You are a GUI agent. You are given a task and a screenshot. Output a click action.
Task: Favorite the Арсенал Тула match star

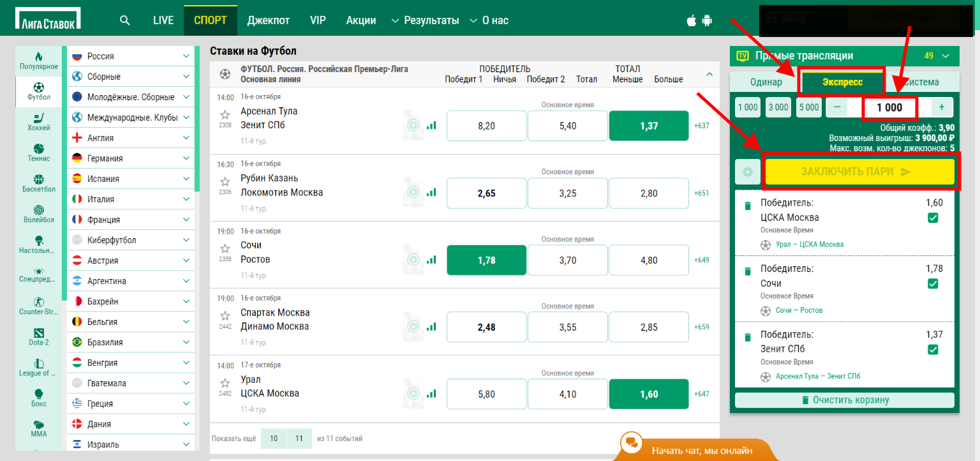225,115
